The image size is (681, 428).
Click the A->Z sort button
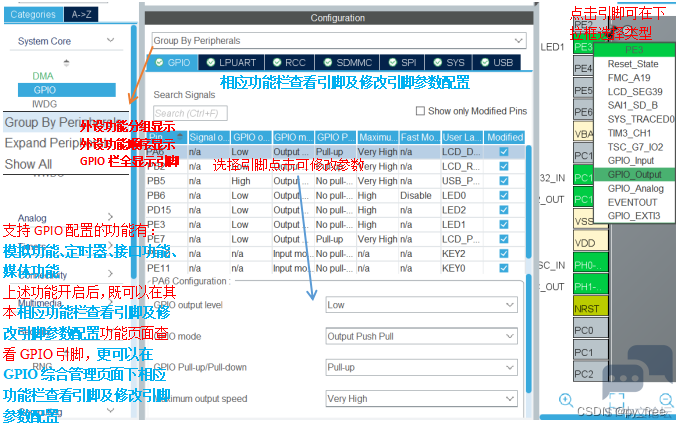(83, 14)
